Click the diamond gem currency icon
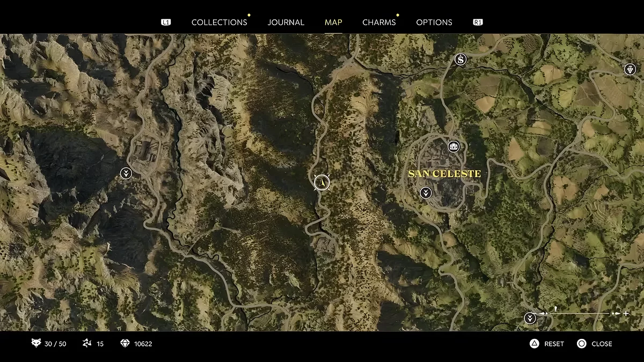 point(125,344)
